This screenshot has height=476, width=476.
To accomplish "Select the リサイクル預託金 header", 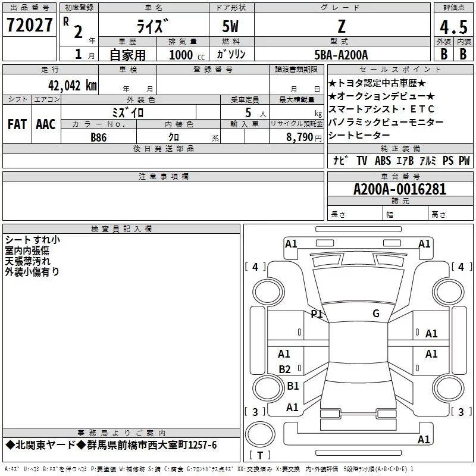I will pos(296,124).
